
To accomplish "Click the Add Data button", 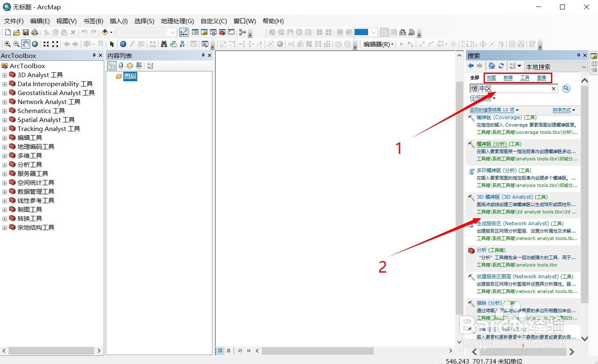I will 105,32.
